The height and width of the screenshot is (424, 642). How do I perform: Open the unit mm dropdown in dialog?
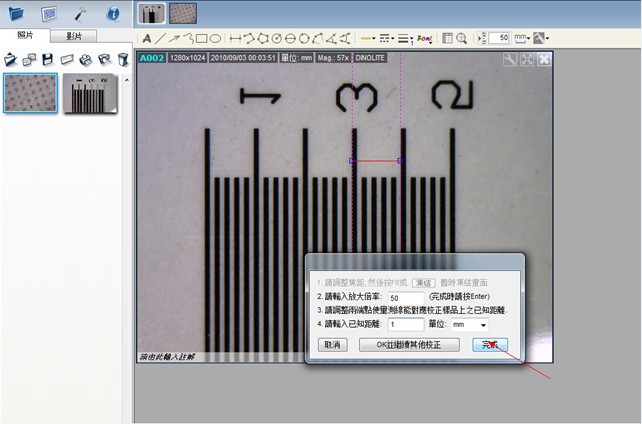[484, 325]
